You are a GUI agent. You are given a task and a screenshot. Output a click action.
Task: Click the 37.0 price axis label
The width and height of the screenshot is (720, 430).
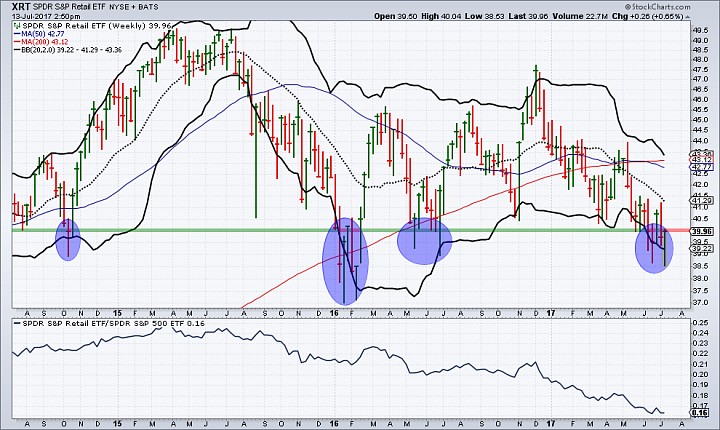700,303
